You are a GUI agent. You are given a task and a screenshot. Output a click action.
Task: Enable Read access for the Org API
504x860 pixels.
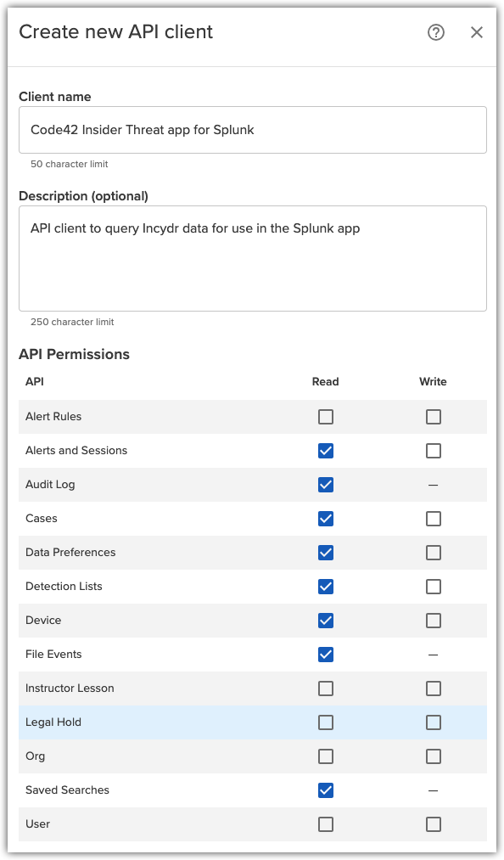325,756
